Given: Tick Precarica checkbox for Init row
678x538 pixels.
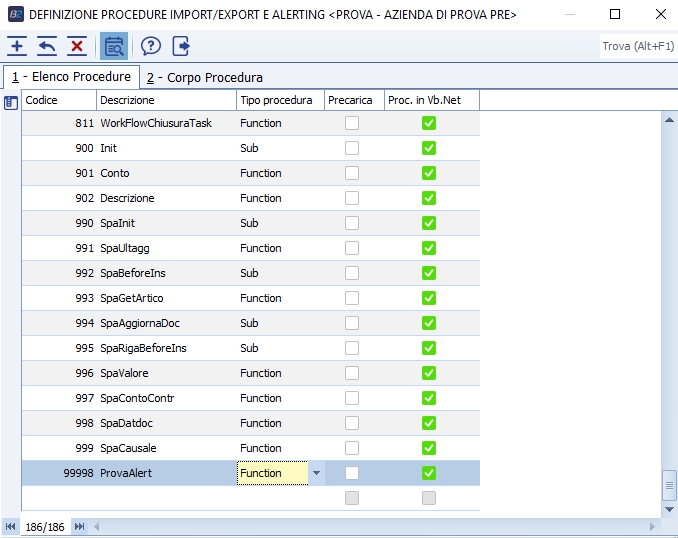Looking at the screenshot, I should click(352, 148).
